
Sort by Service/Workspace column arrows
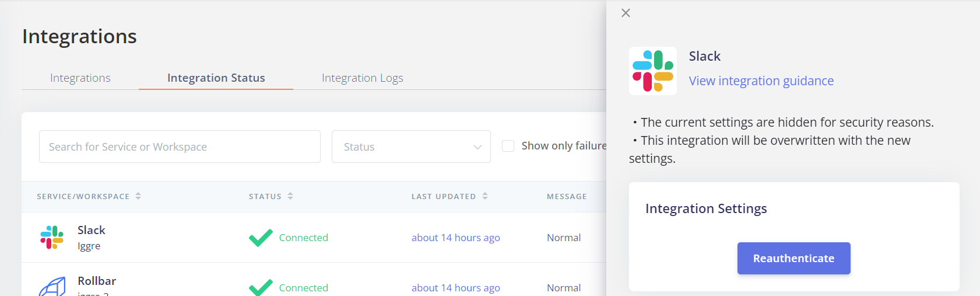[138, 196]
